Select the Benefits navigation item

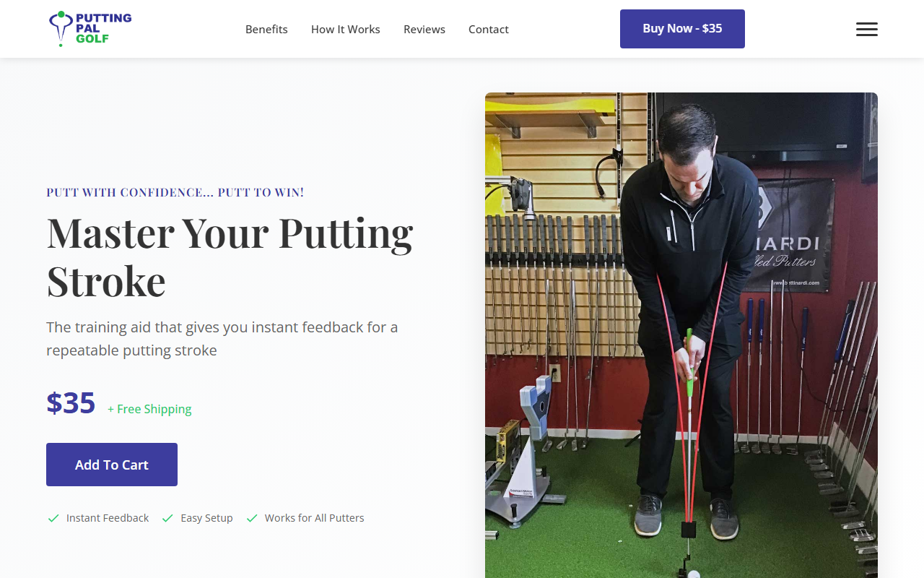tap(266, 29)
